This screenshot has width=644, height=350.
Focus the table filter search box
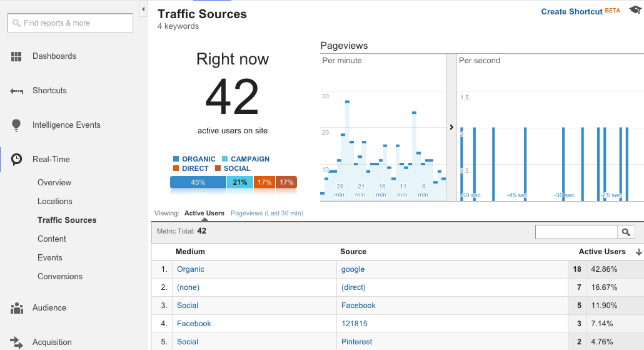(x=576, y=232)
